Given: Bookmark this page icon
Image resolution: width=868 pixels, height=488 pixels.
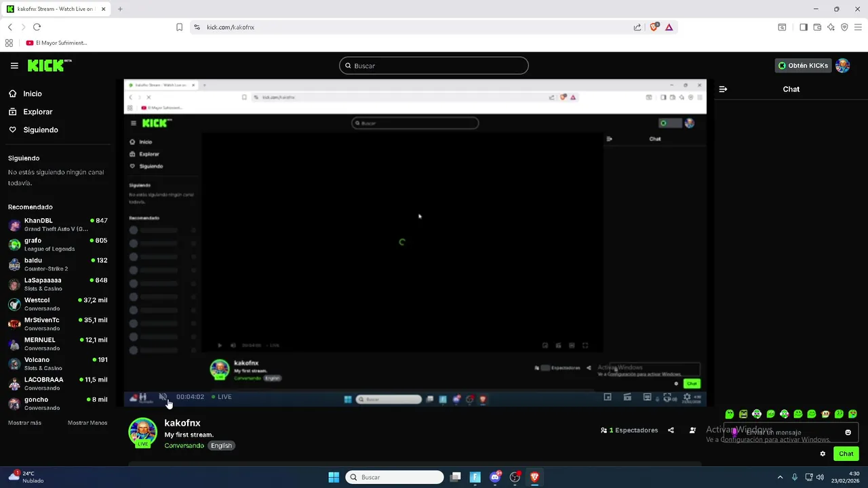Looking at the screenshot, I should (179, 27).
